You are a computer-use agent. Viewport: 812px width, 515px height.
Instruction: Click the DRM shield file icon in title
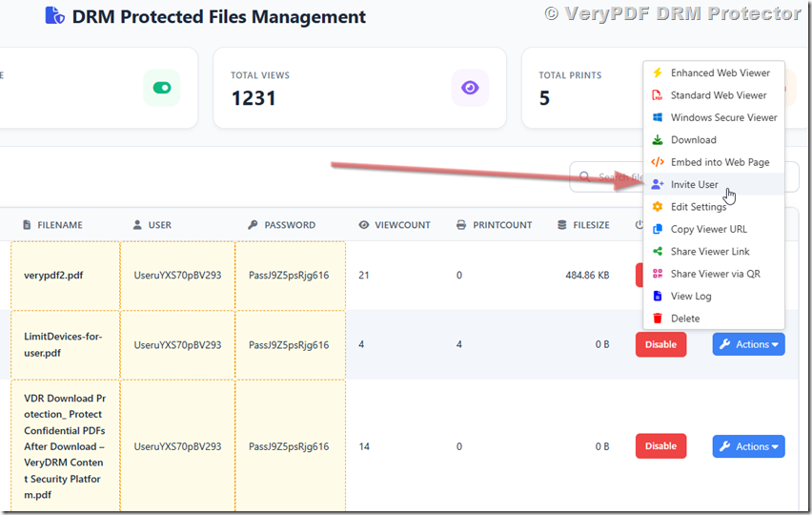tap(54, 15)
